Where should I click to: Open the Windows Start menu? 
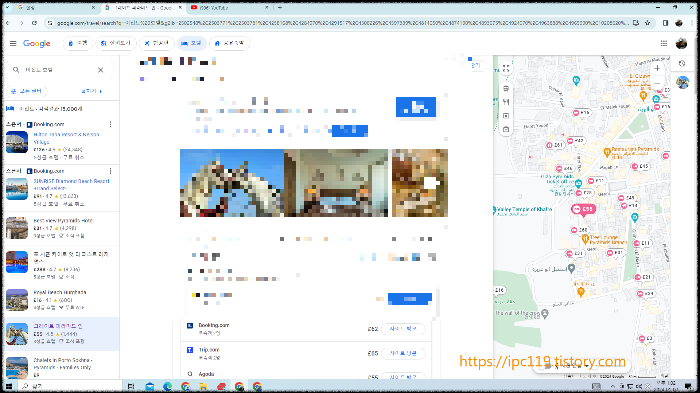click(x=8, y=386)
